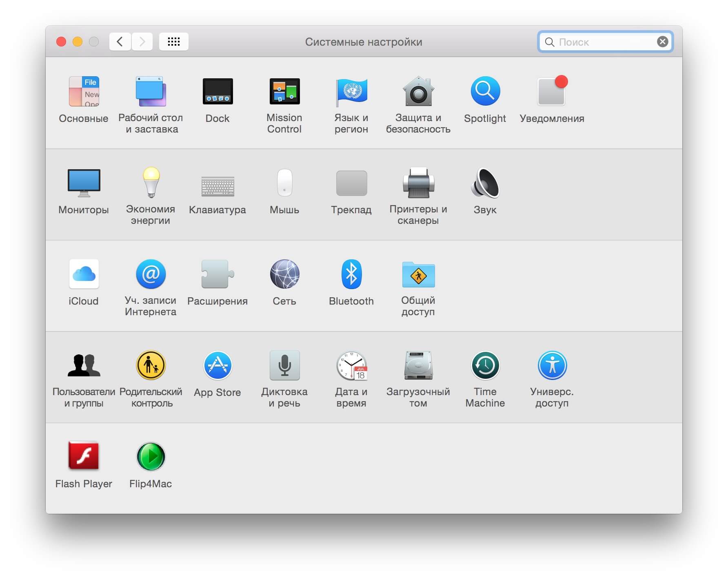Viewport: 728px width, 579px height.
Task: Click the Show All grid button
Action: point(174,42)
